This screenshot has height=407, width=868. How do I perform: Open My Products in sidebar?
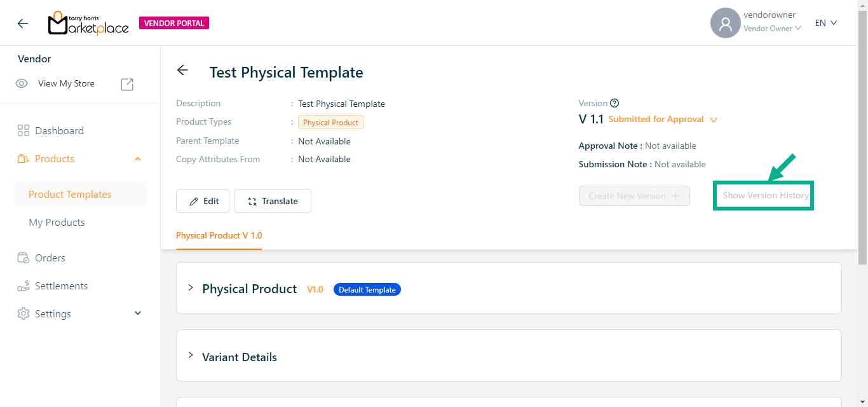point(57,223)
